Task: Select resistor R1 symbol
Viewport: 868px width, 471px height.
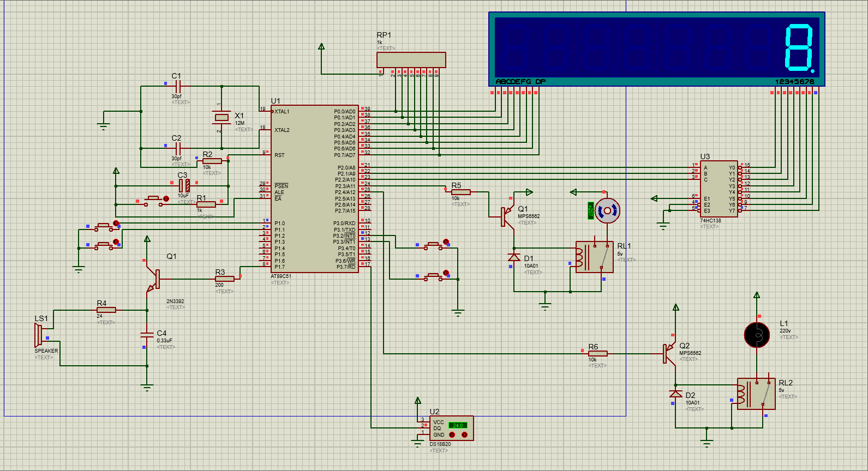Action: pyautogui.click(x=206, y=204)
